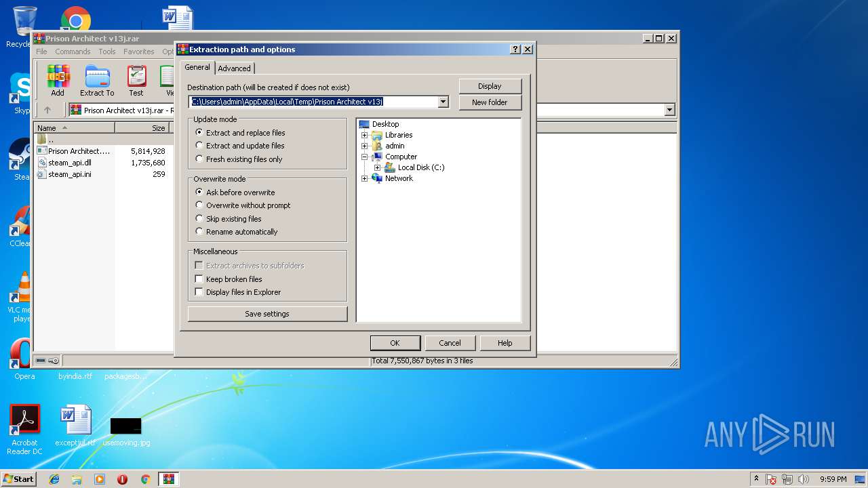Open the Word document icon at top of desktop
The image size is (868, 488).
pyautogui.click(x=178, y=19)
